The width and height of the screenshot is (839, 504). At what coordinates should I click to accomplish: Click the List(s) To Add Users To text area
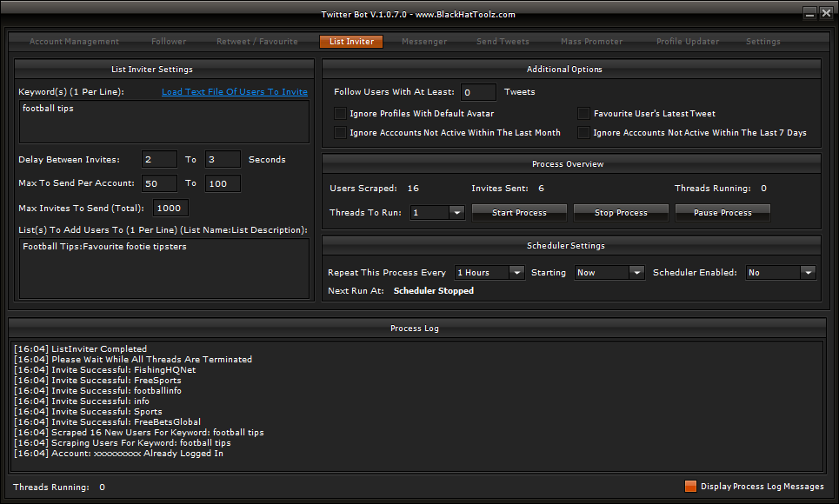(164, 269)
